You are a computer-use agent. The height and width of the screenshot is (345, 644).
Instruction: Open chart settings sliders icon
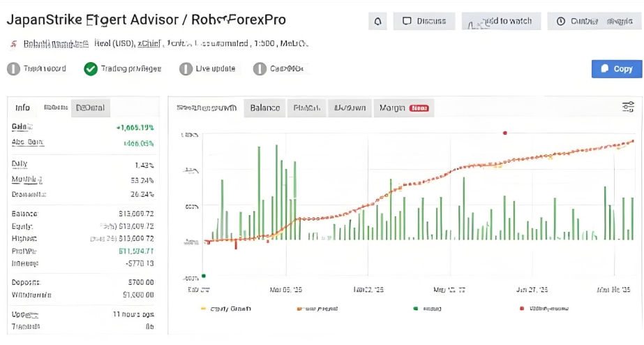[628, 107]
